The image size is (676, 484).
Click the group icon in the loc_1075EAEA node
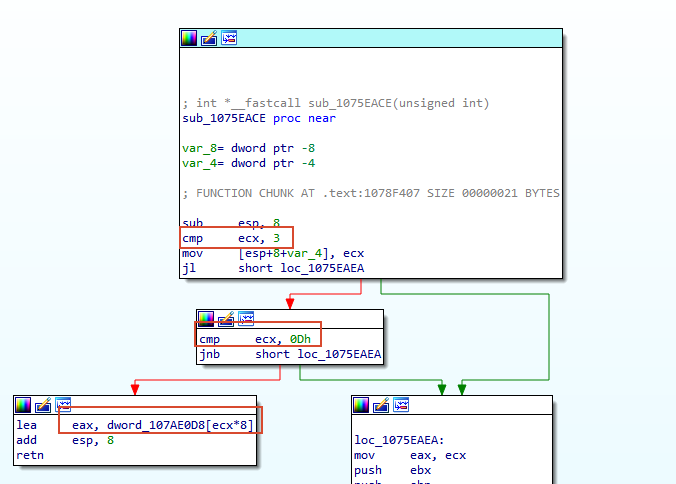(401, 405)
